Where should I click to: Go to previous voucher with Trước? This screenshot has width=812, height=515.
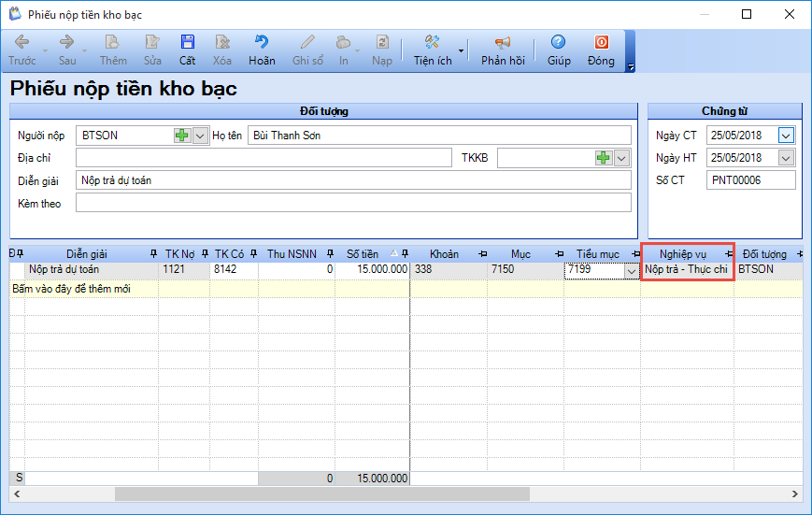click(x=21, y=50)
